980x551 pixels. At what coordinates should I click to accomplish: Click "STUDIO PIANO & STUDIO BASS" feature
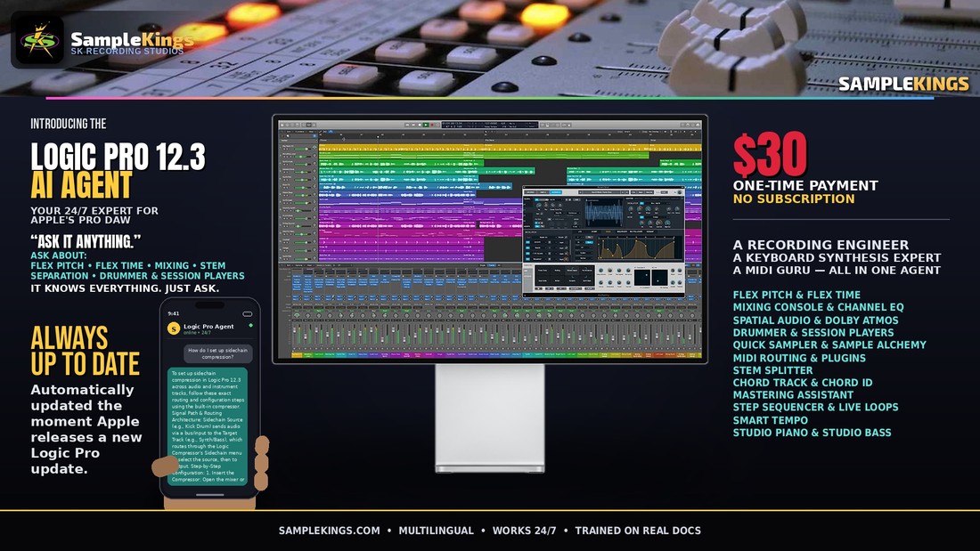812,433
